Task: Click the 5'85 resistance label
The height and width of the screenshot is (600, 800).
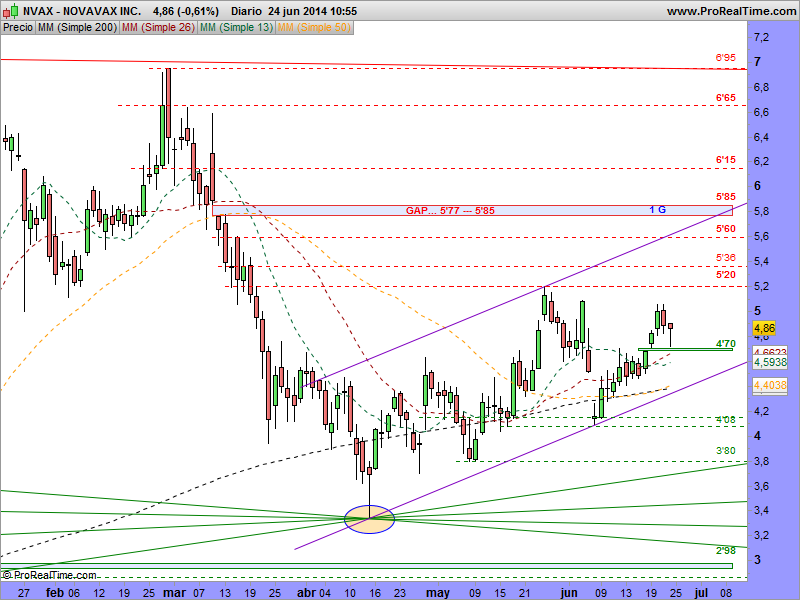Action: (x=726, y=196)
